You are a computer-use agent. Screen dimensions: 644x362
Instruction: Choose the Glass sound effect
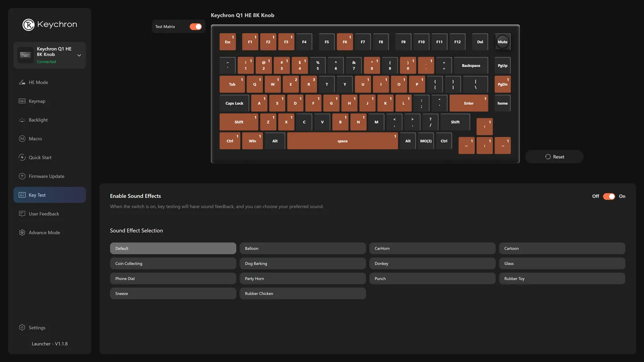click(x=562, y=264)
